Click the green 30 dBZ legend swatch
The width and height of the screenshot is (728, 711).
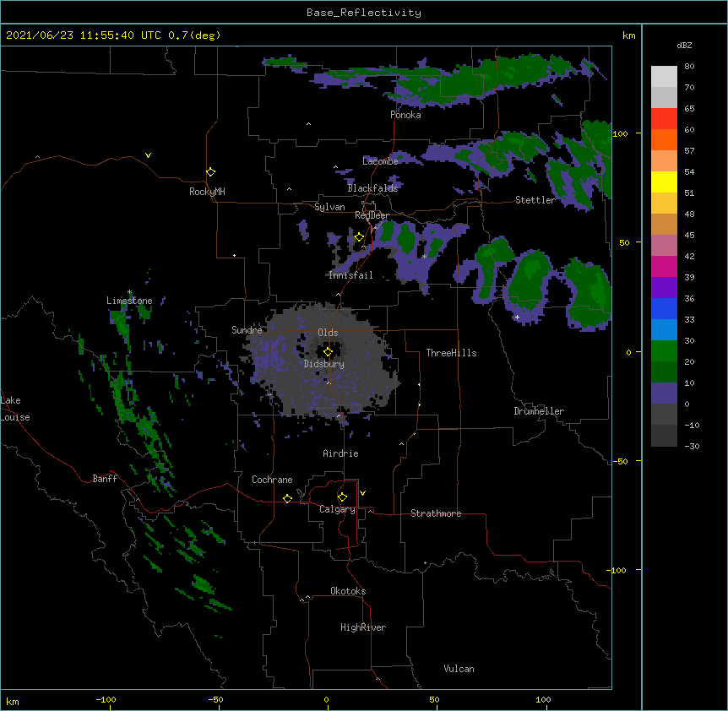(664, 351)
